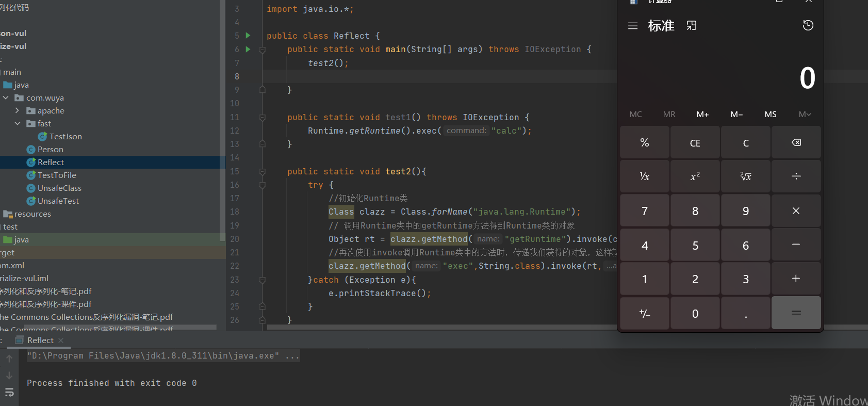Click the x squared key

point(695,176)
